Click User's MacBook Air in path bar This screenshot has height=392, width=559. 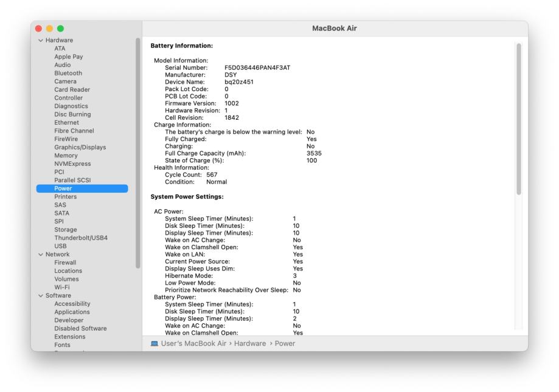click(x=193, y=343)
